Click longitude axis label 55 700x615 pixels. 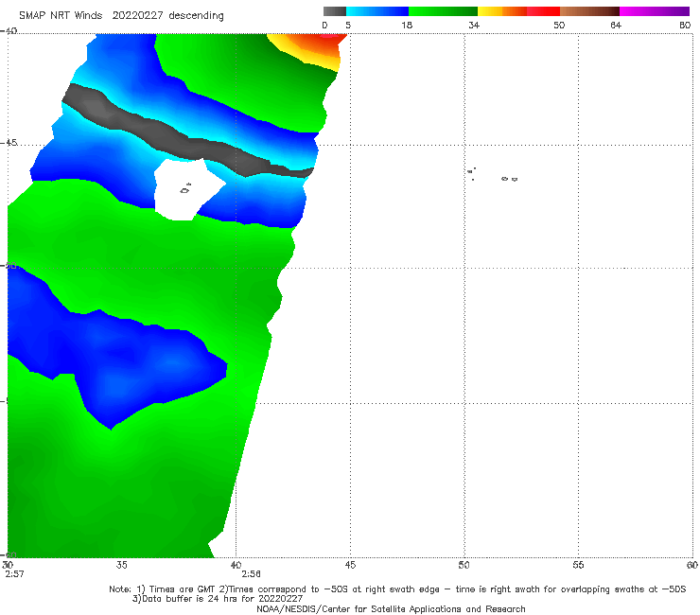[578, 565]
